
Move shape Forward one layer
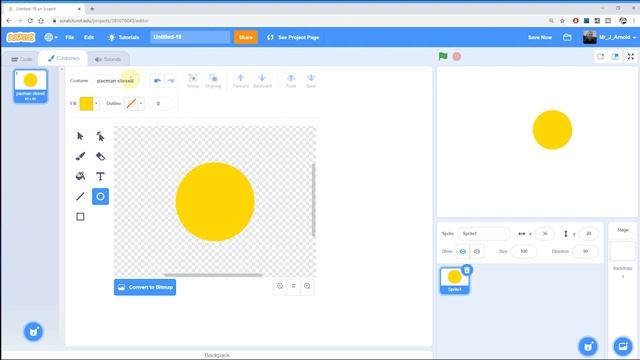(x=240, y=80)
